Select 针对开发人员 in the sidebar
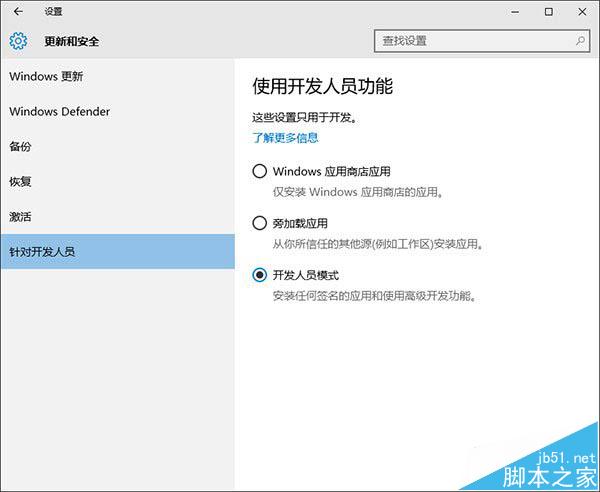The image size is (600, 492). 117,251
